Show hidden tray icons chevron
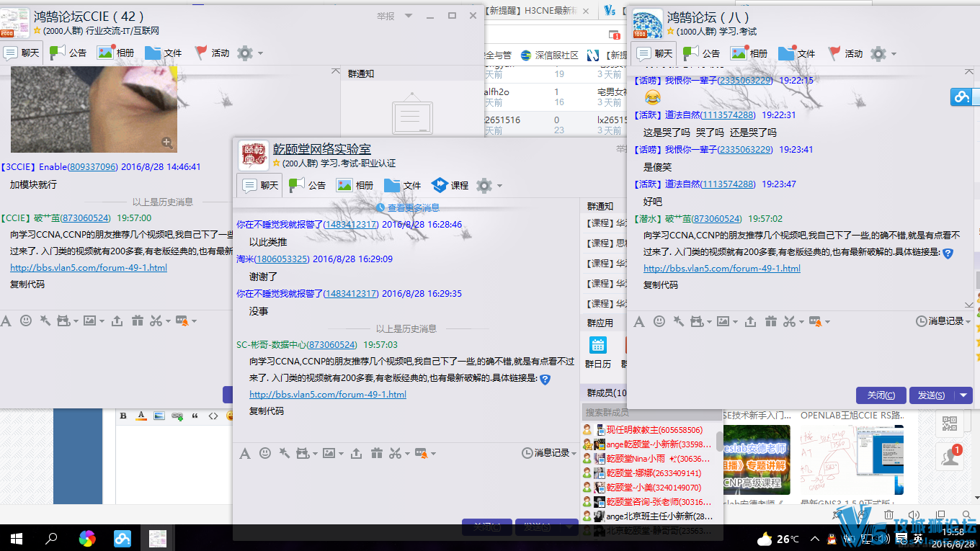 click(x=814, y=539)
